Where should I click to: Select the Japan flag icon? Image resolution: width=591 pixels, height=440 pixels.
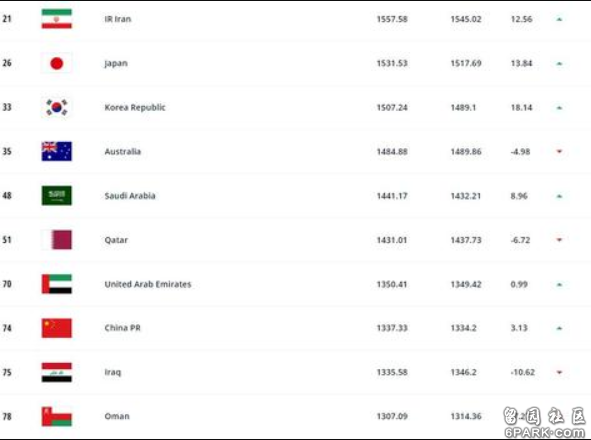point(57,63)
